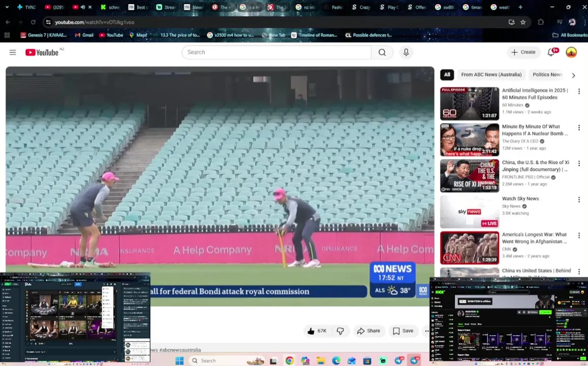Open YouTube notifications bell
This screenshot has width=588, height=366.
[x=551, y=52]
